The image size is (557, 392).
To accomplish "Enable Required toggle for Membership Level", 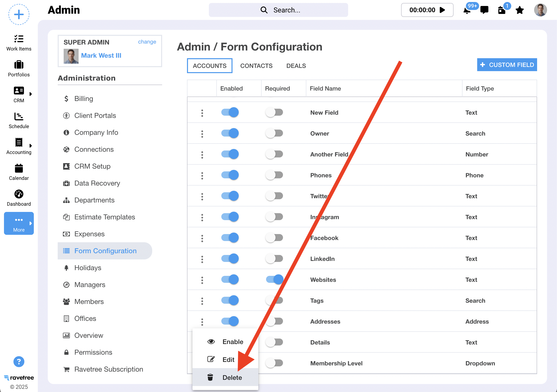I will [x=274, y=363].
